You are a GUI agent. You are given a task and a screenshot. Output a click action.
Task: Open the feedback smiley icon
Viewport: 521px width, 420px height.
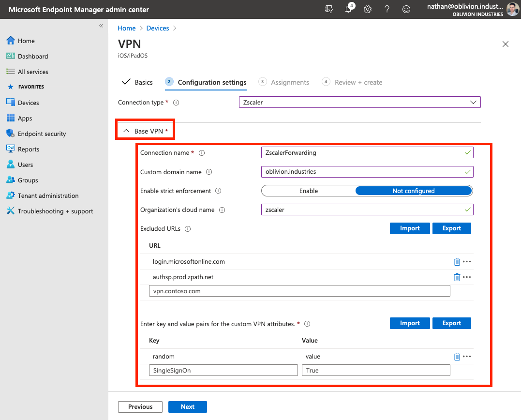tap(406, 10)
